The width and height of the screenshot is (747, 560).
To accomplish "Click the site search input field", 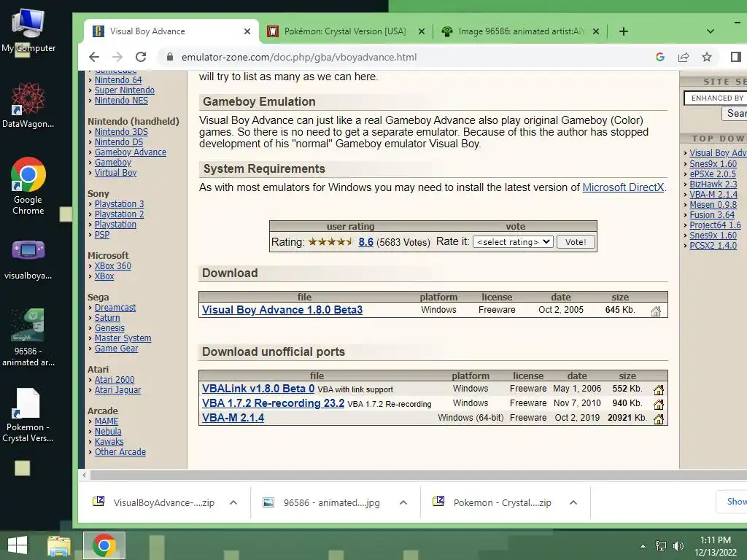I will click(715, 98).
